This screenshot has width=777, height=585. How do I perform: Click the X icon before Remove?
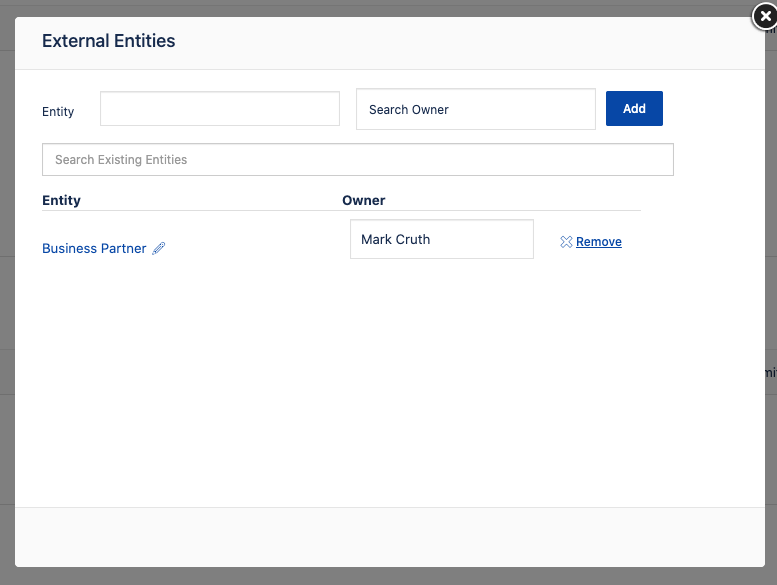(566, 242)
